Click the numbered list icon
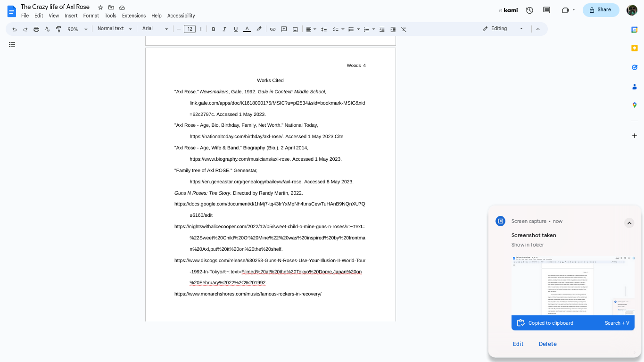This screenshot has height=362, width=644. click(x=366, y=29)
